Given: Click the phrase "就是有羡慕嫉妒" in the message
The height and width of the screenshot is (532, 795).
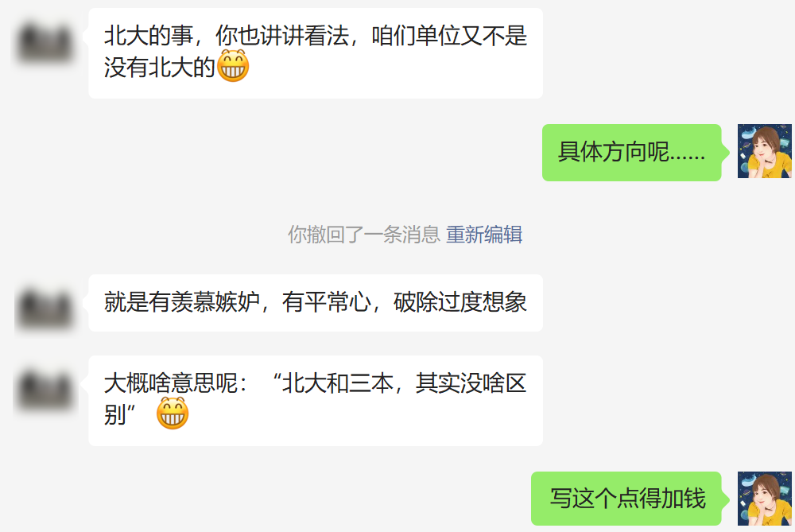Looking at the screenshot, I should 181,301.
